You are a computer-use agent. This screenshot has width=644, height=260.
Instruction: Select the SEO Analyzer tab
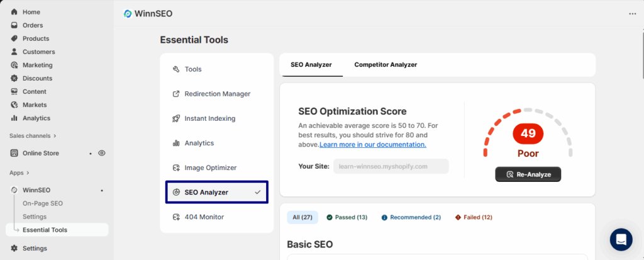click(x=311, y=65)
